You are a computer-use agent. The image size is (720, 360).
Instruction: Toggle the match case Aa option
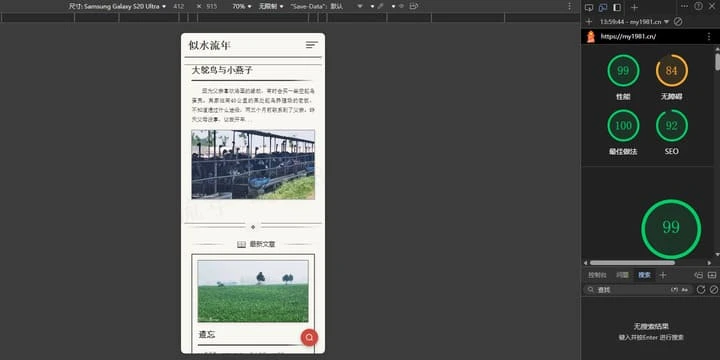coord(685,290)
